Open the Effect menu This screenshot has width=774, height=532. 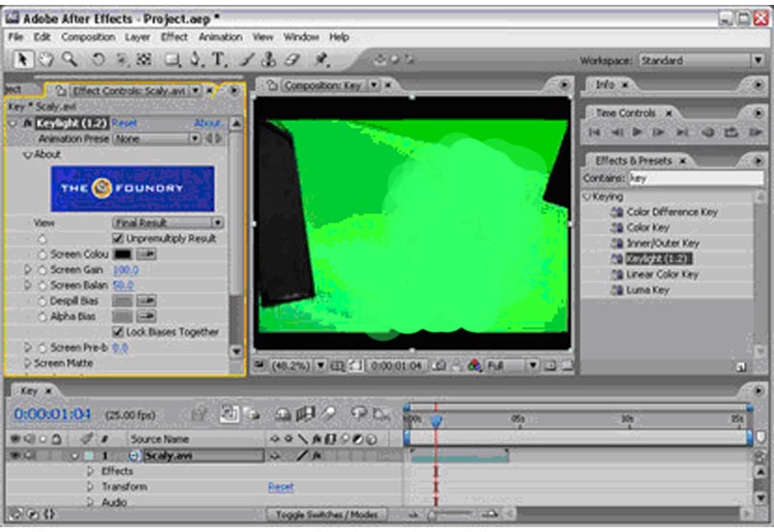(x=174, y=37)
